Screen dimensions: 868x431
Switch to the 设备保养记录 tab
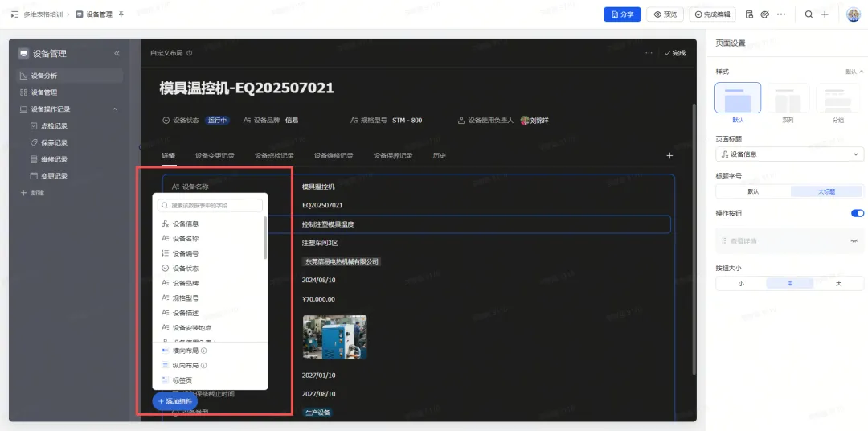393,156
